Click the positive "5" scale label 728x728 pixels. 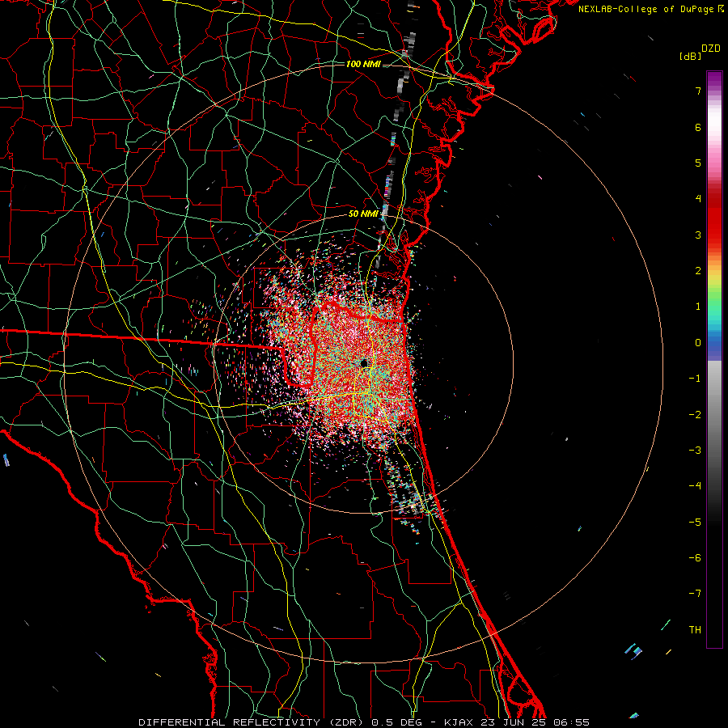tap(698, 163)
